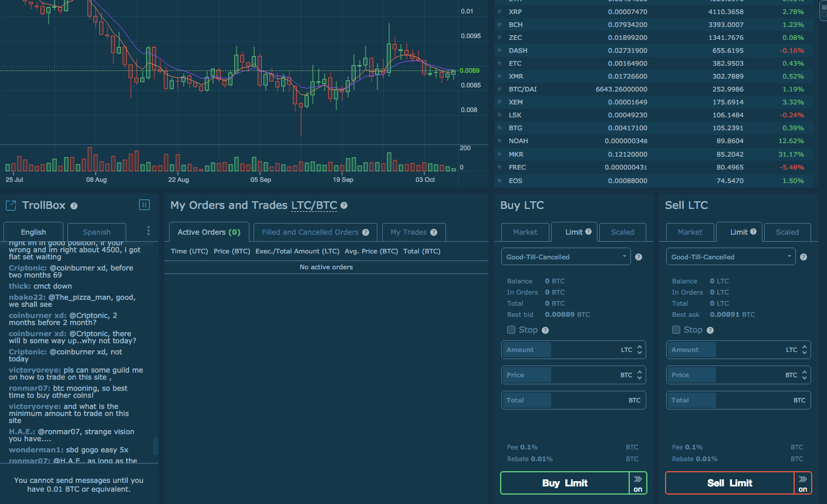Click Price stepper arrows in Buy LTC

coord(639,375)
